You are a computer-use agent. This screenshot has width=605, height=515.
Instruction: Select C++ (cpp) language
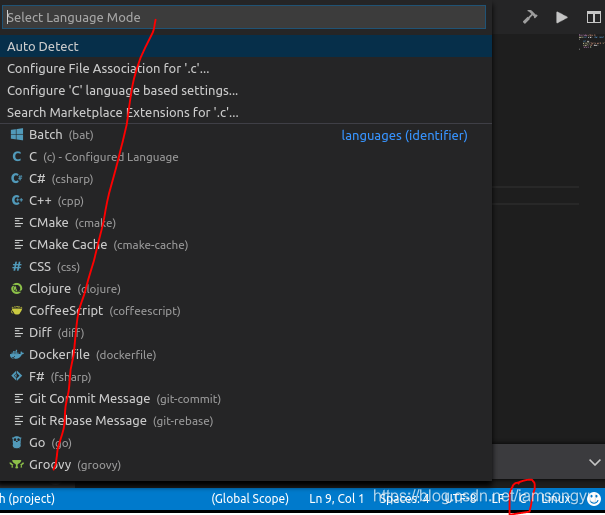pyautogui.click(x=246, y=201)
